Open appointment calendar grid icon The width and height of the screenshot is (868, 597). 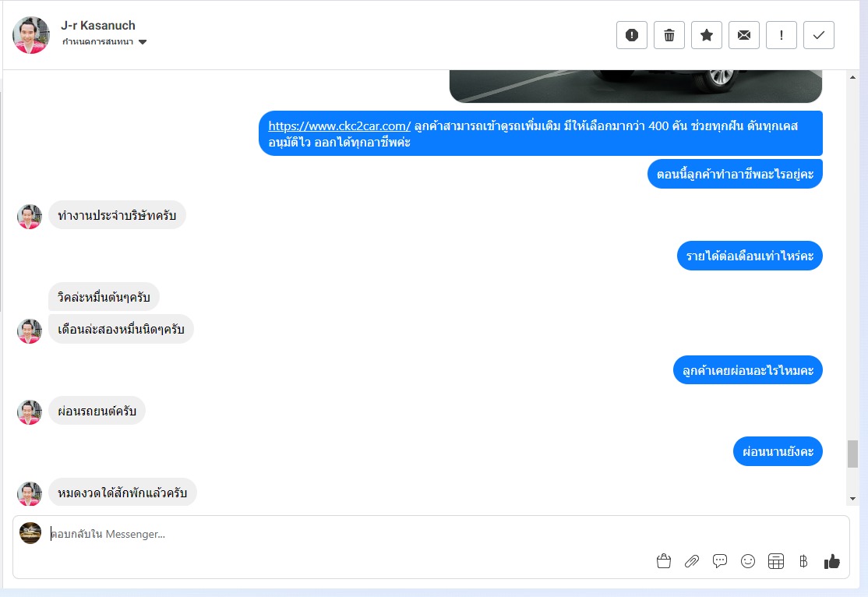tap(776, 562)
